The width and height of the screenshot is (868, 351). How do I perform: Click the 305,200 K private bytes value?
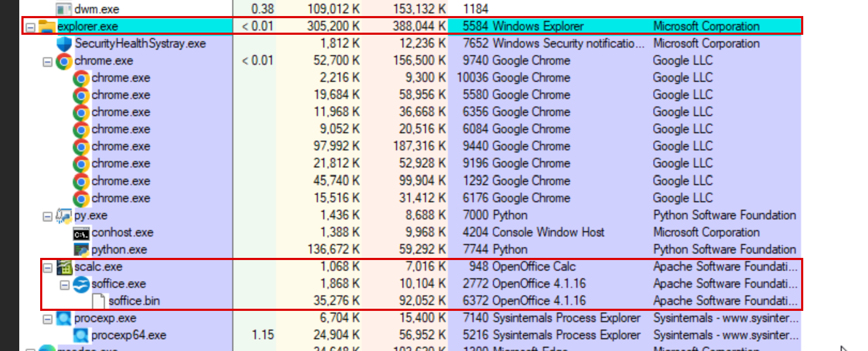pyautogui.click(x=333, y=26)
